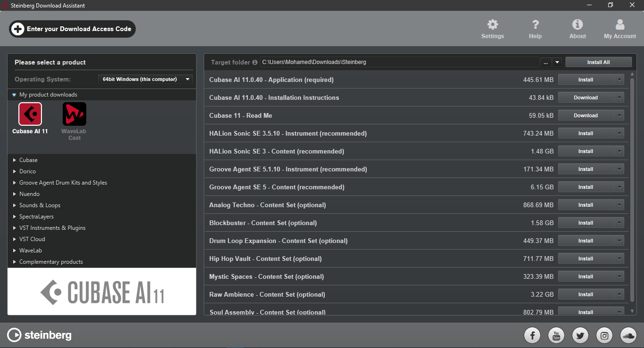
Task: Install Groove Agent SE 5.1.10 Instrument
Action: [x=586, y=169]
